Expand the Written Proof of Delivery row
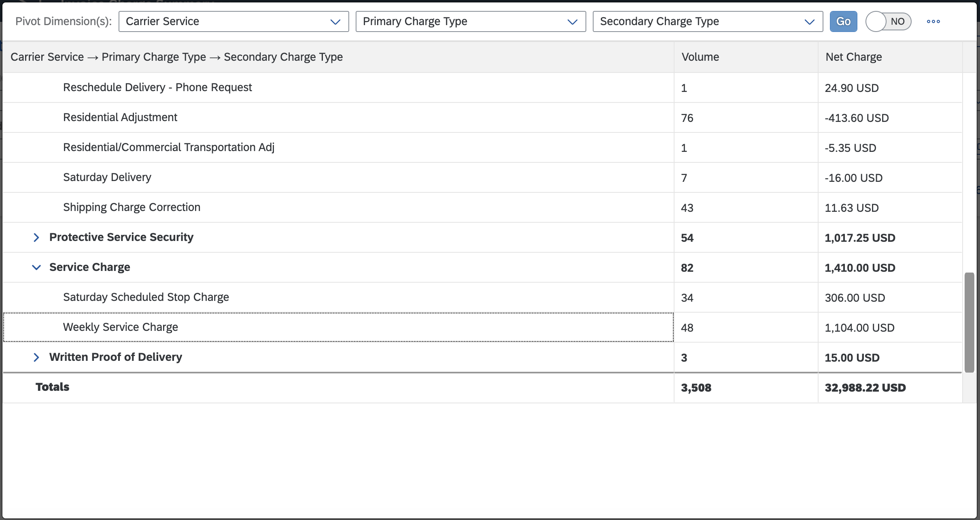The height and width of the screenshot is (520, 980). 36,357
